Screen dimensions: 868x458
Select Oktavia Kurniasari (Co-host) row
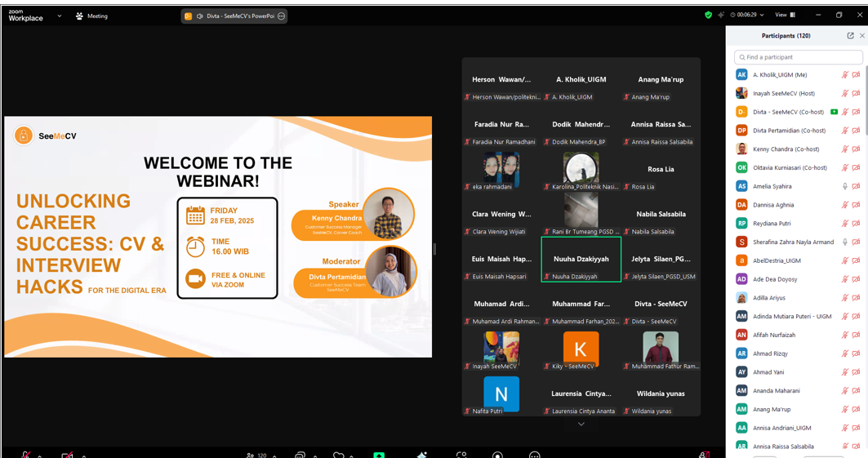pyautogui.click(x=797, y=167)
